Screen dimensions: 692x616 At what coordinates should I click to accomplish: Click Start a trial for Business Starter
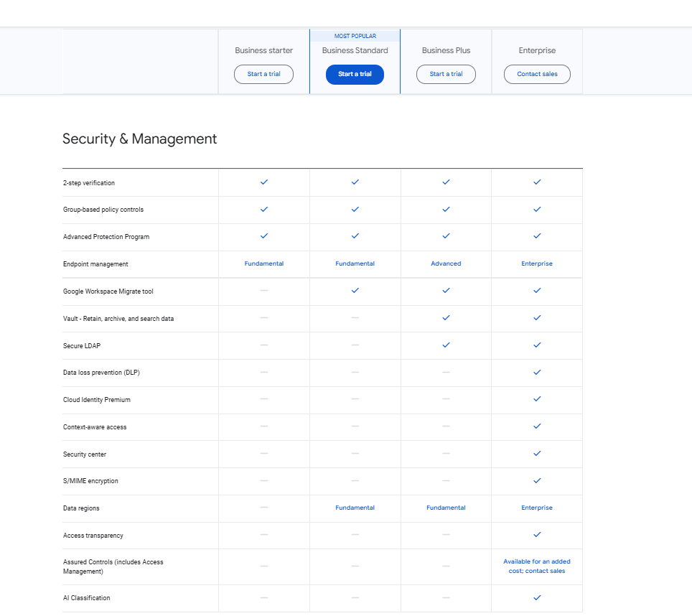pyautogui.click(x=263, y=74)
